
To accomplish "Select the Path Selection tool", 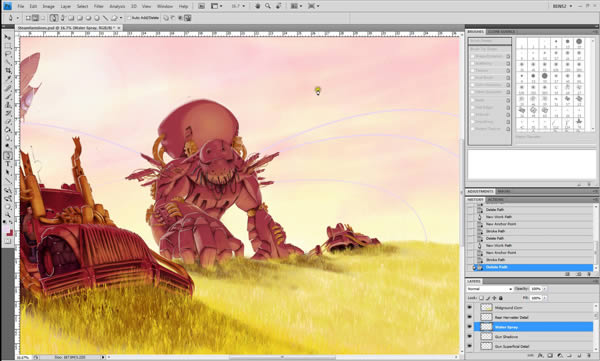I will tap(7, 173).
